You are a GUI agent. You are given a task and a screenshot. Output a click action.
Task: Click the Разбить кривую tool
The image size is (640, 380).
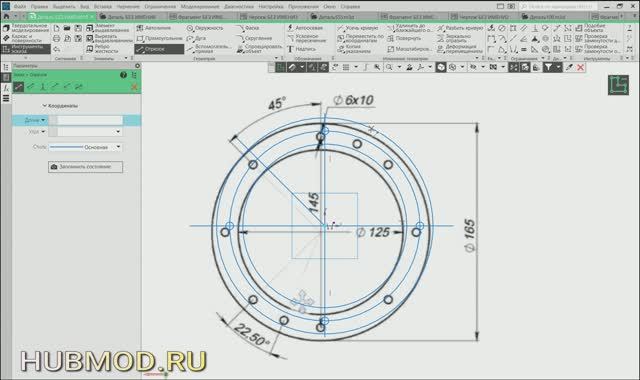pos(460,28)
